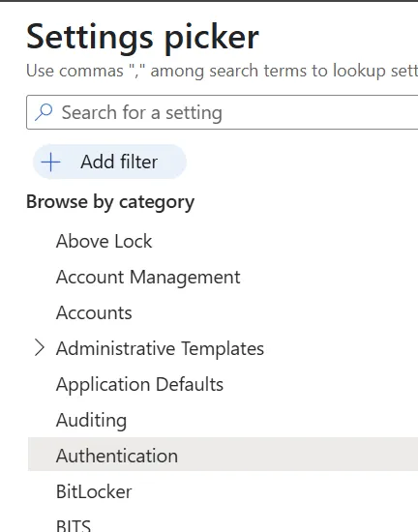
Task: Open the highlighted Authentication category
Action: coord(223,455)
